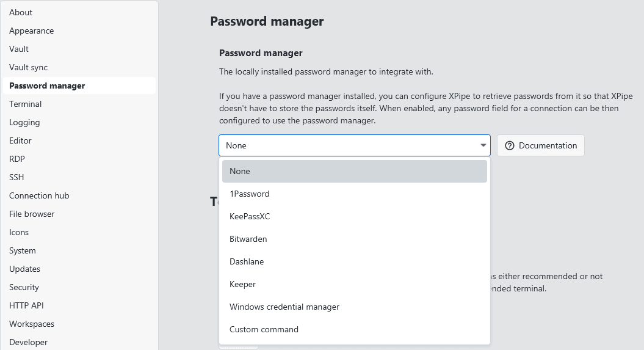Viewport: 644px width, 350px height.
Task: Open File browser settings
Action: 32,214
